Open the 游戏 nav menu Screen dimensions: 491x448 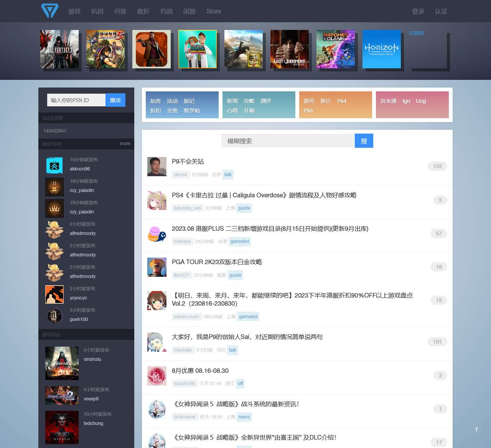tap(74, 11)
